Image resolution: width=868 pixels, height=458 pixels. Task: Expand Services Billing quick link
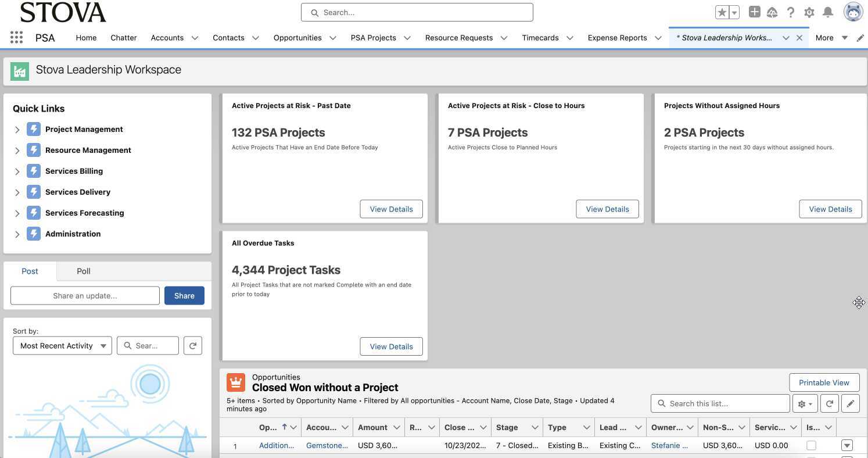click(x=17, y=171)
